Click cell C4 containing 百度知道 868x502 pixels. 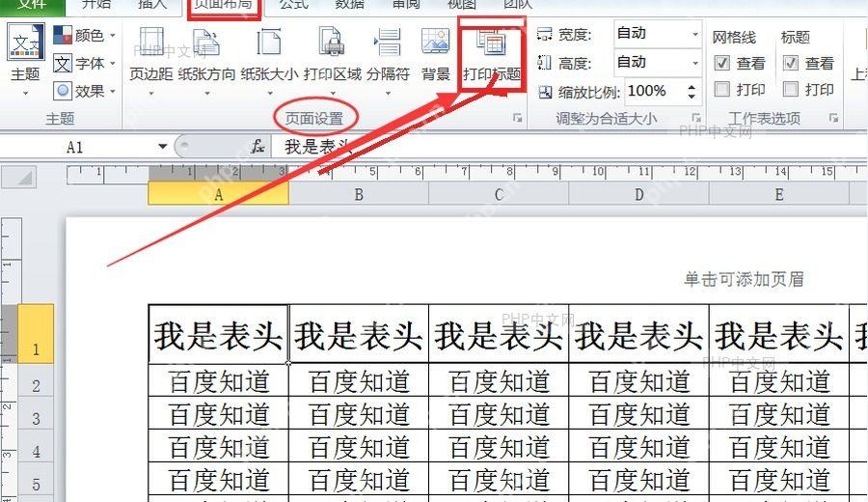[499, 445]
